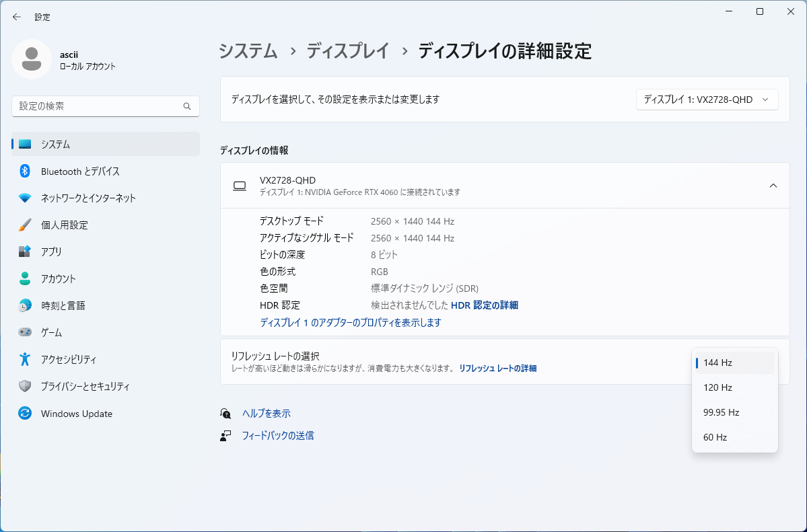Screen dimensions: 807x532
Task: Click the 個人用設定 paintbrush icon
Action: (25, 225)
